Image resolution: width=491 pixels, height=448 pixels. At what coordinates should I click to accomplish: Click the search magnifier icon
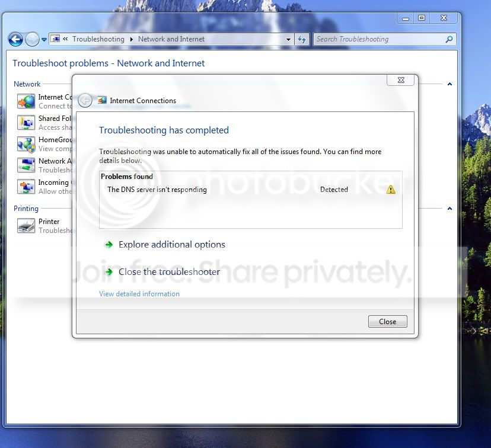point(449,40)
